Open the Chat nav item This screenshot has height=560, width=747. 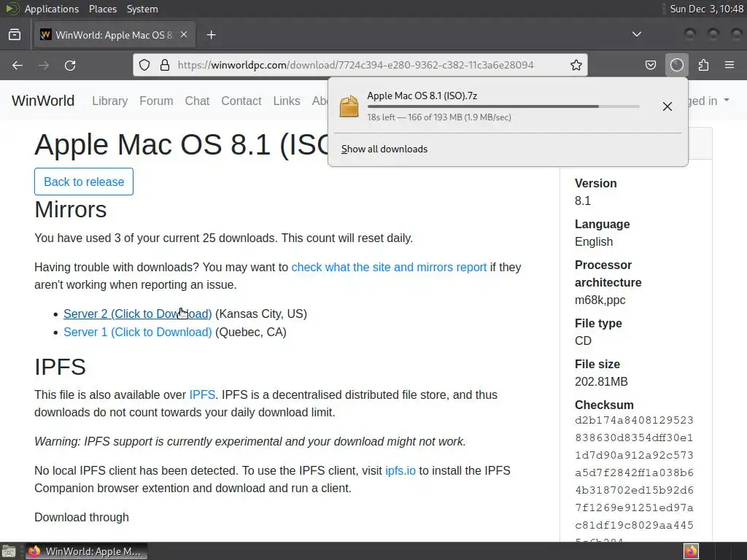click(x=197, y=101)
